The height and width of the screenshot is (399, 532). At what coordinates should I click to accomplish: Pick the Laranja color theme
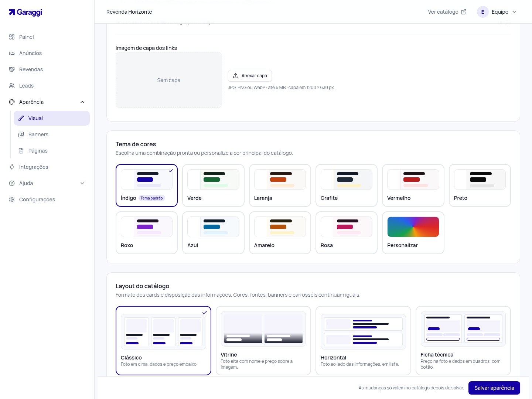(x=280, y=185)
